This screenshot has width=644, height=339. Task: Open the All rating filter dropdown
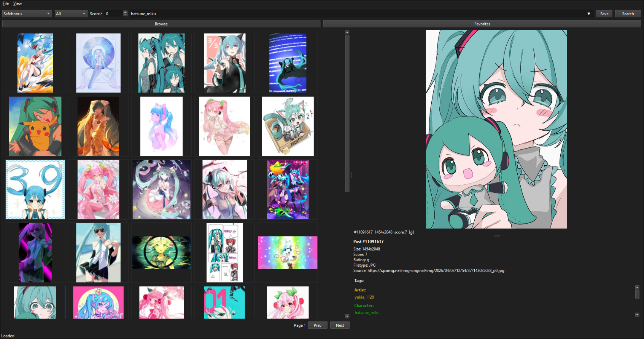[71, 14]
